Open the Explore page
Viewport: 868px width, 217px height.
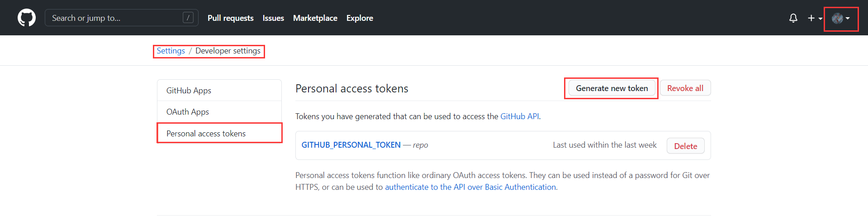coord(360,18)
